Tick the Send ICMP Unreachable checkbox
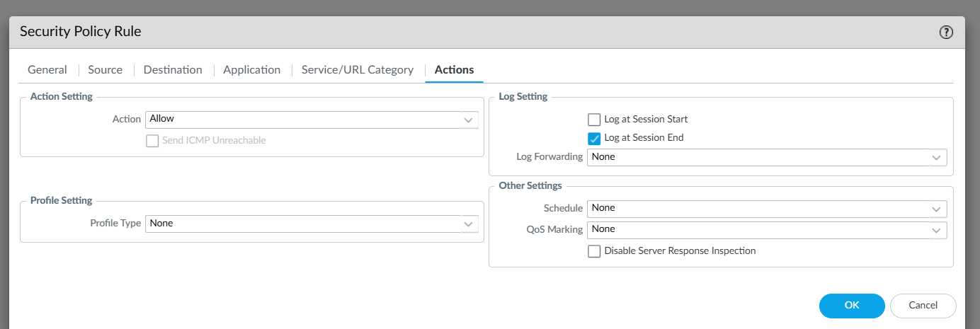The width and height of the screenshot is (980, 329). click(152, 141)
